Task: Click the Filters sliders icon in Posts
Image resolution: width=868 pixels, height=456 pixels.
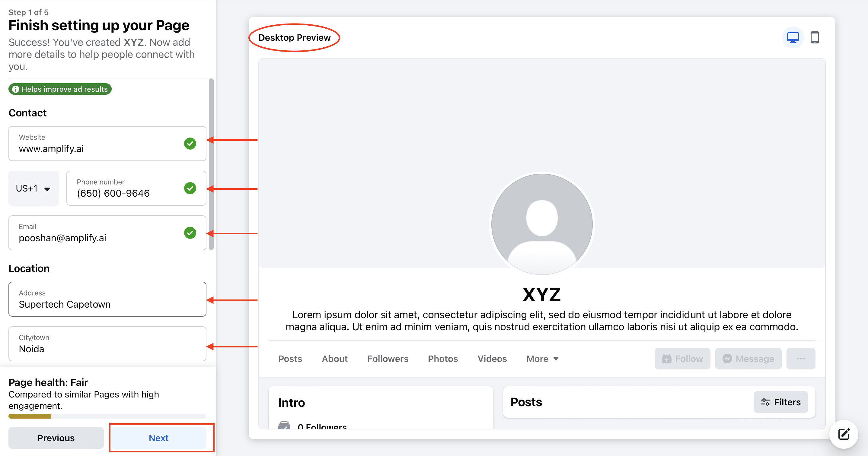Action: pos(765,402)
